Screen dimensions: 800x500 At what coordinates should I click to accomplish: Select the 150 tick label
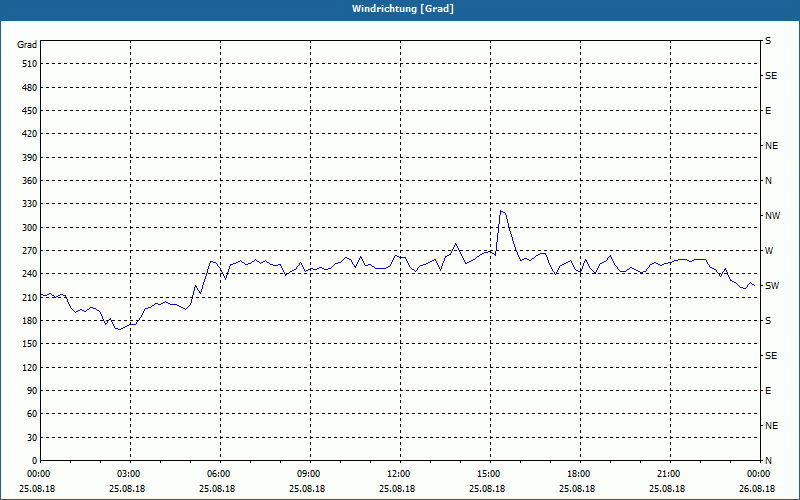point(30,344)
